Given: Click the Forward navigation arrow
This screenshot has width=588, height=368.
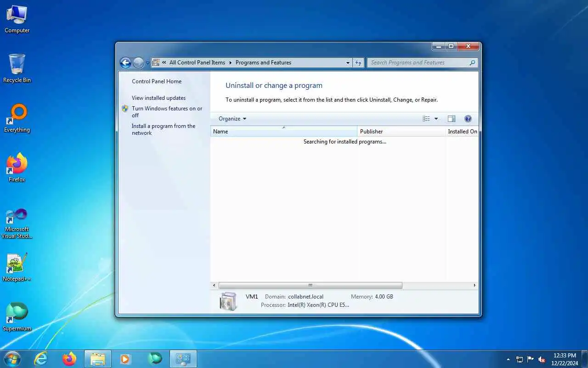Looking at the screenshot, I should pyautogui.click(x=138, y=63).
